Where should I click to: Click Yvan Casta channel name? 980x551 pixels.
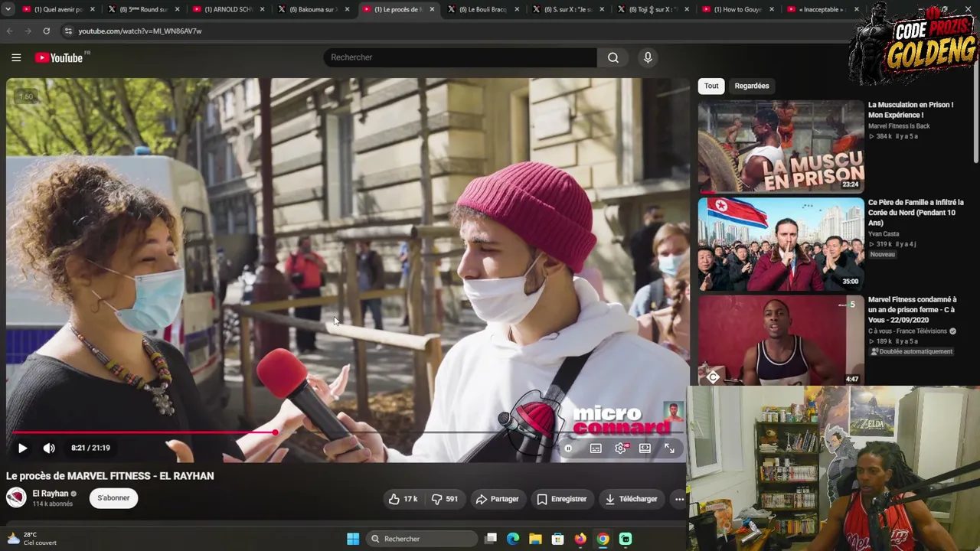(884, 234)
